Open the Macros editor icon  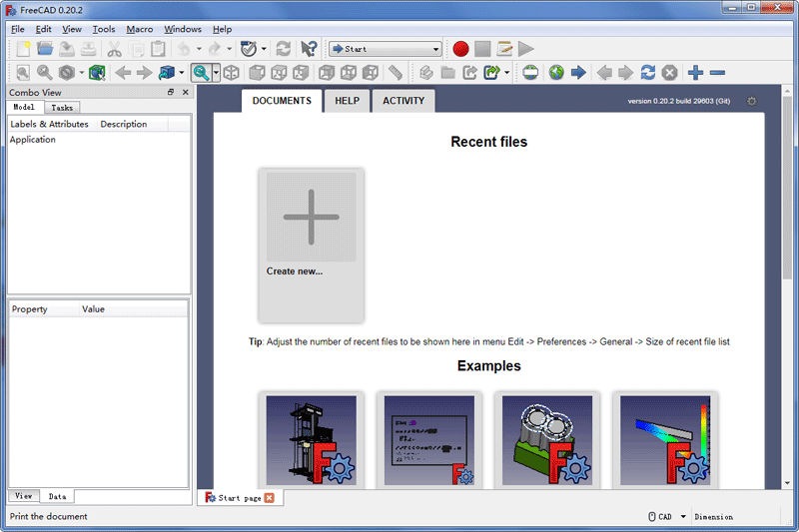[504, 48]
